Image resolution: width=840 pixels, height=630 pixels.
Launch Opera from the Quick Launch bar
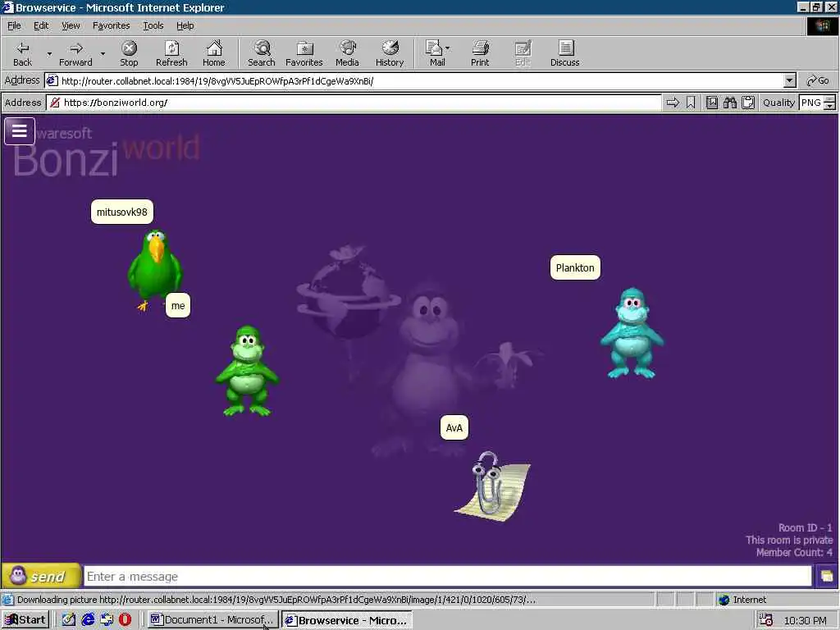coord(125,620)
